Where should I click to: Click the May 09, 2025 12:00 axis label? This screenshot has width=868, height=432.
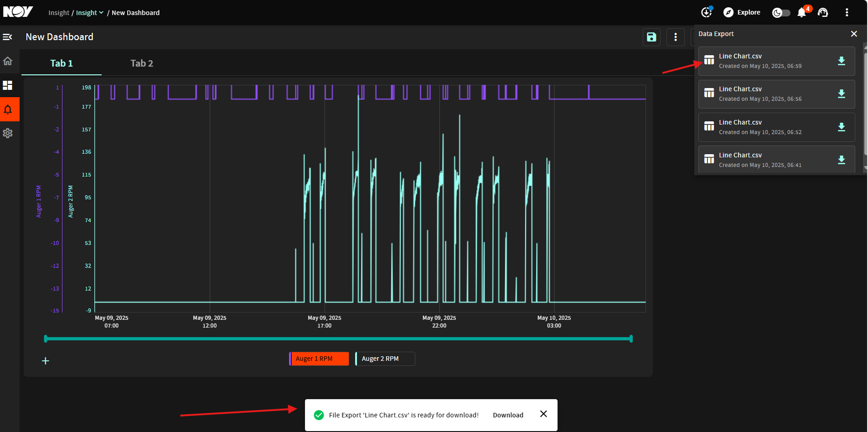click(x=210, y=322)
